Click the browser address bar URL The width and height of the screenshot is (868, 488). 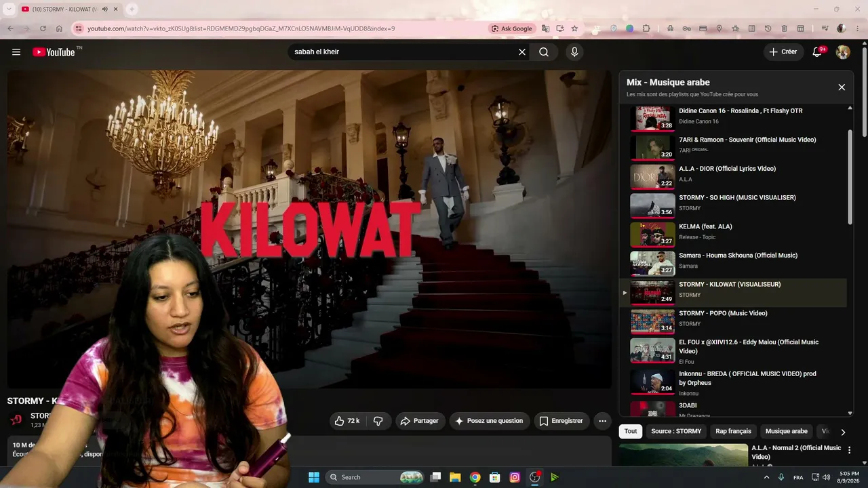tap(241, 28)
